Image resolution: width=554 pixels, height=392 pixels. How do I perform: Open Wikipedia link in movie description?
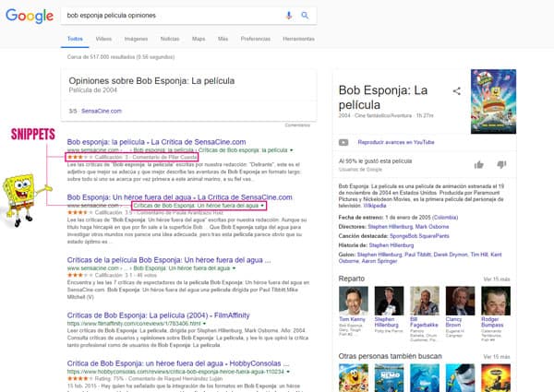[x=375, y=206]
